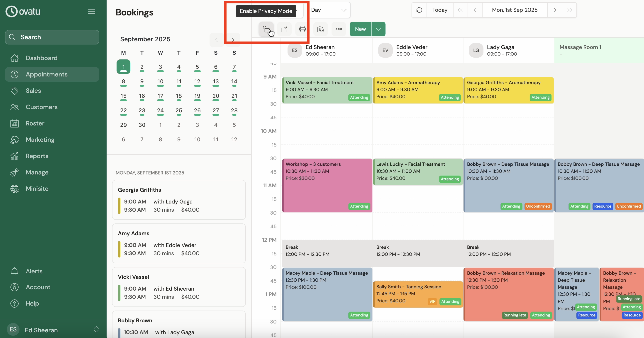Refresh the bookings calendar
644x338 pixels.
click(419, 10)
